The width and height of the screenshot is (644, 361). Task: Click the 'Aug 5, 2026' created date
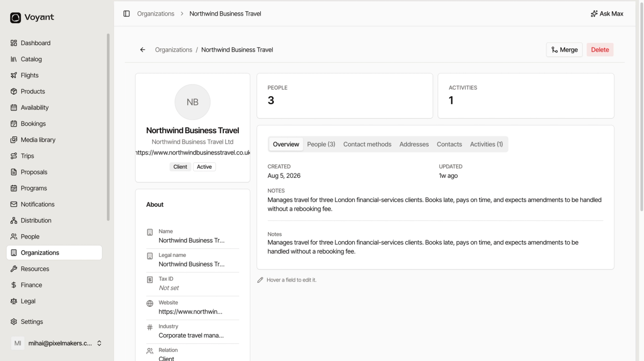pyautogui.click(x=284, y=176)
